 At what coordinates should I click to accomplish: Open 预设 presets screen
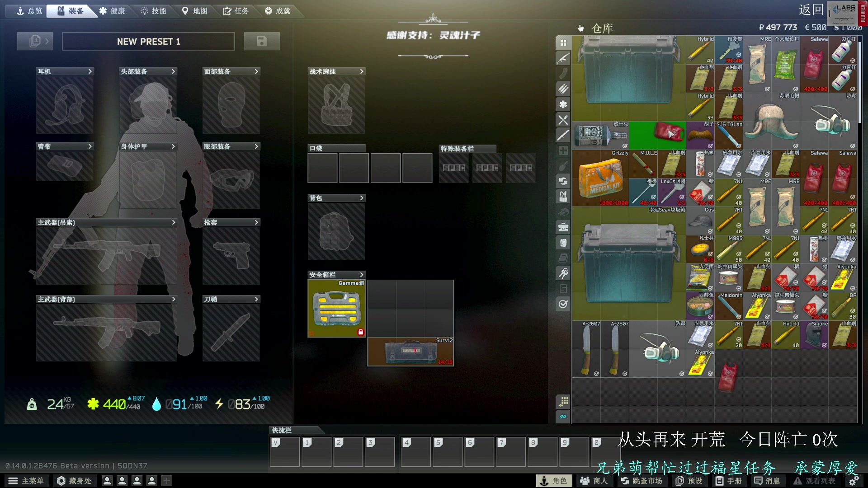(x=689, y=481)
